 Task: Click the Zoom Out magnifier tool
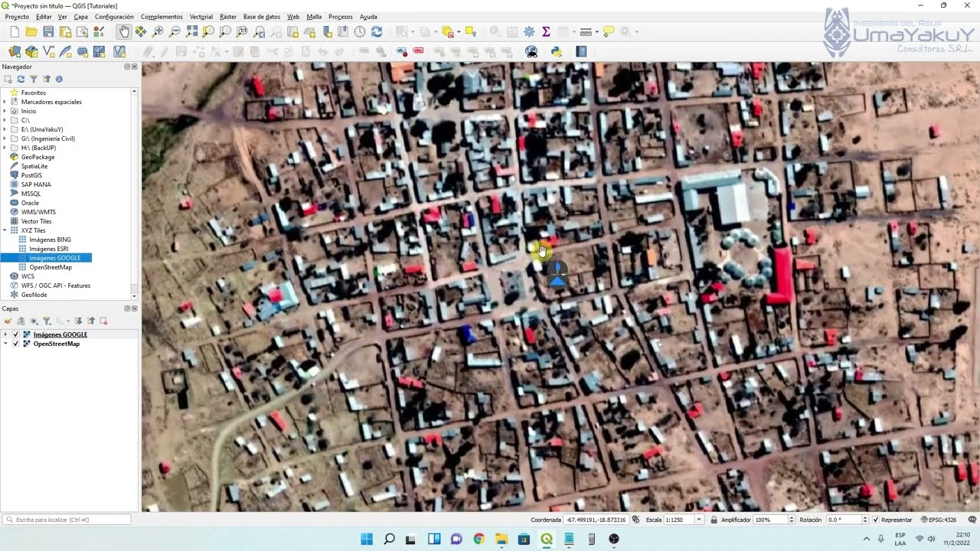click(175, 31)
